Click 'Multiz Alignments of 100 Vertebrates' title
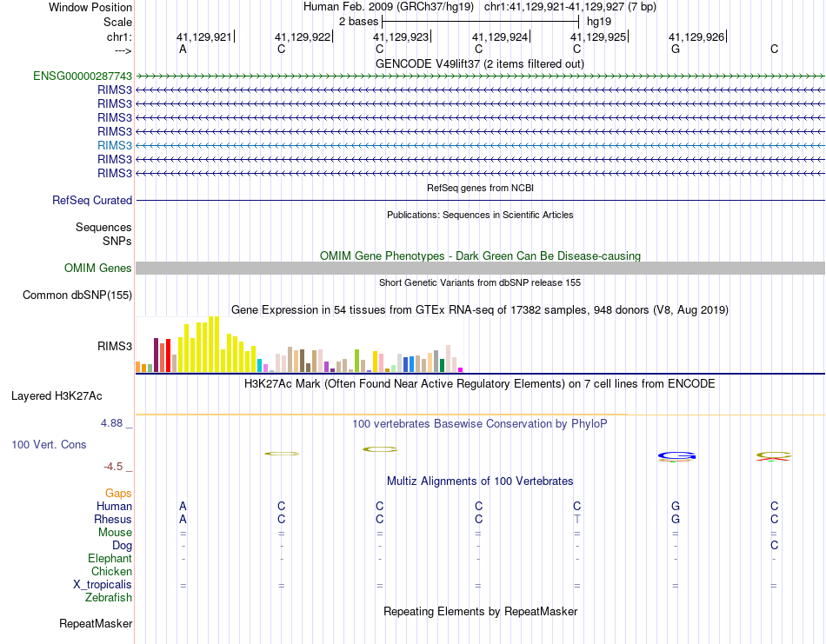Viewport: 826px width, 644px height. 480,481
